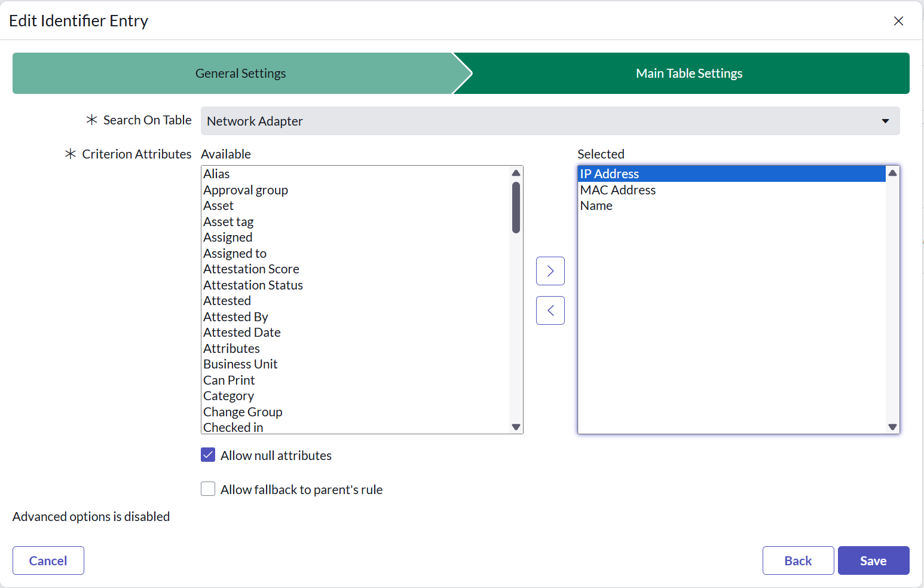The height and width of the screenshot is (588, 924).
Task: Uncheck Allow null attributes
Action: (x=208, y=455)
